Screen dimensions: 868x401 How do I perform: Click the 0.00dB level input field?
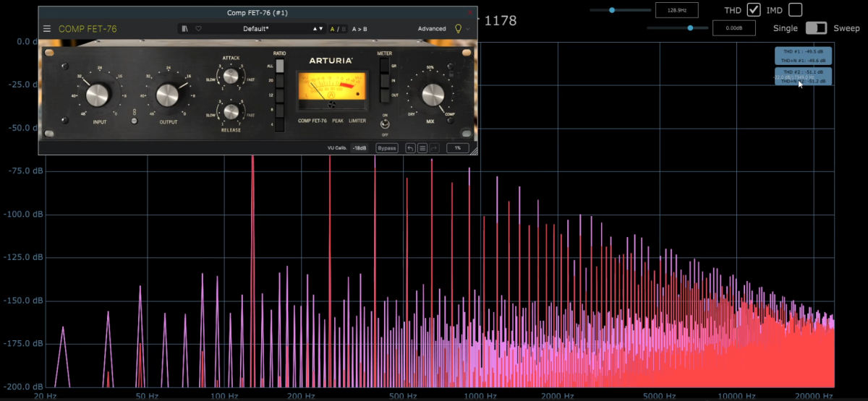[733, 27]
